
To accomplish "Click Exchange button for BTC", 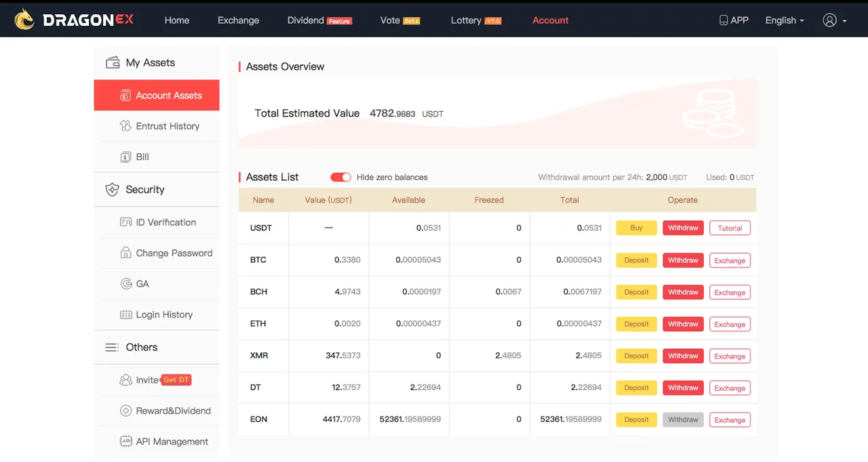I will (730, 260).
